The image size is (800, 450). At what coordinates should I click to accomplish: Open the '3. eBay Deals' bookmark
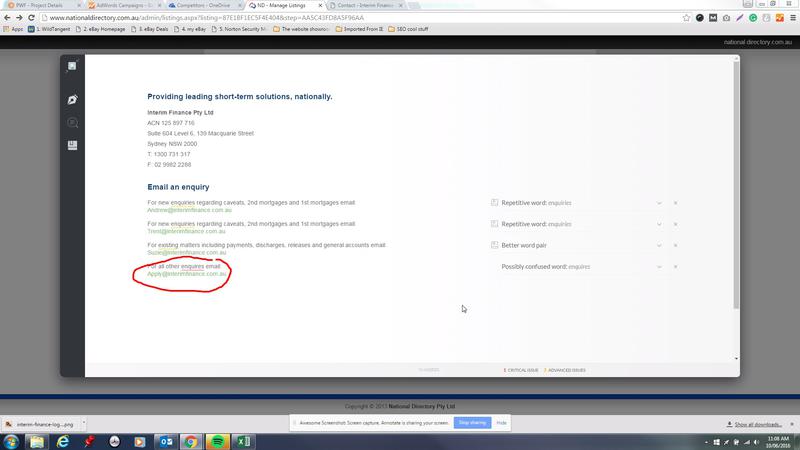[149, 29]
